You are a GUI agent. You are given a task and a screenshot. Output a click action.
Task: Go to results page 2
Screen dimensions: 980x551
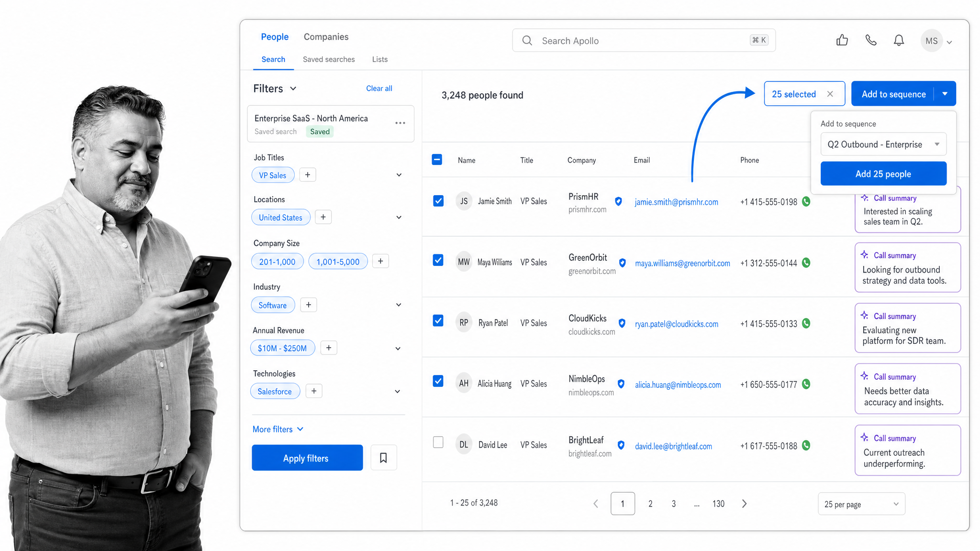click(x=650, y=504)
